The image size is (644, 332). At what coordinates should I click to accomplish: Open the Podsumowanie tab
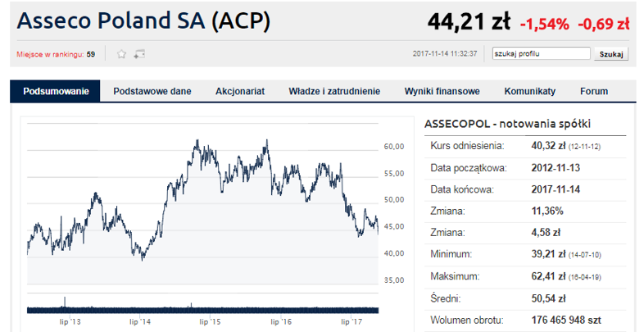pos(56,91)
